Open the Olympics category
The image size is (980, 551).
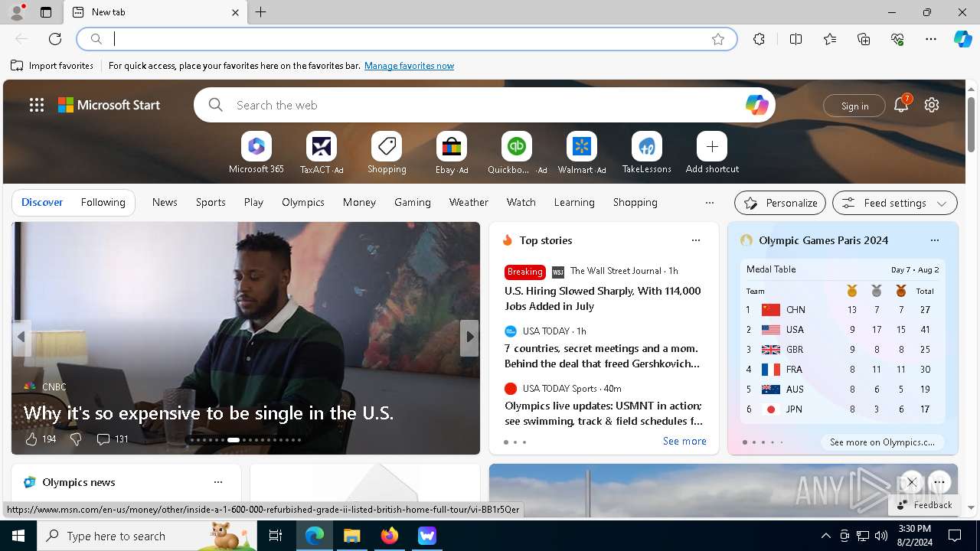click(303, 203)
